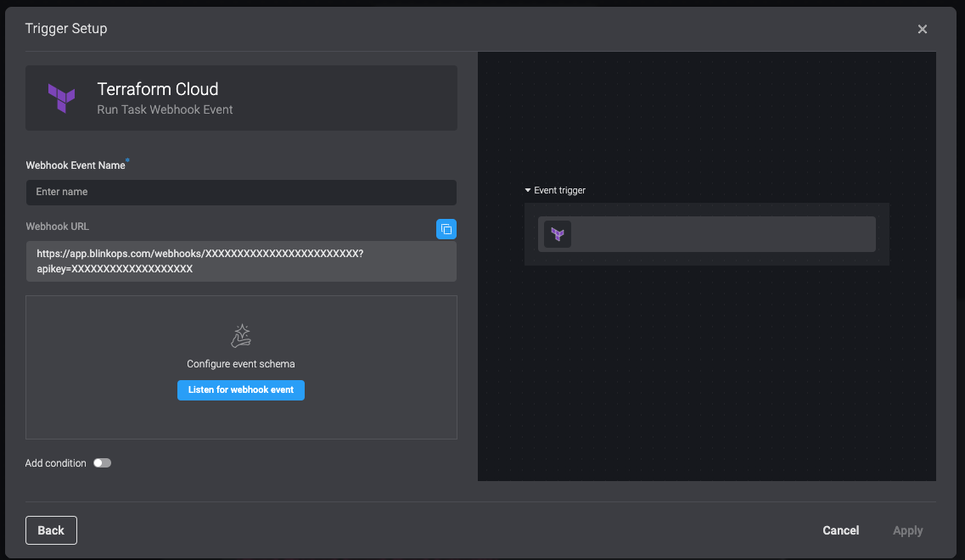Screen dimensions: 965x560
Task: Click the Configure event schema area
Action: click(240, 363)
